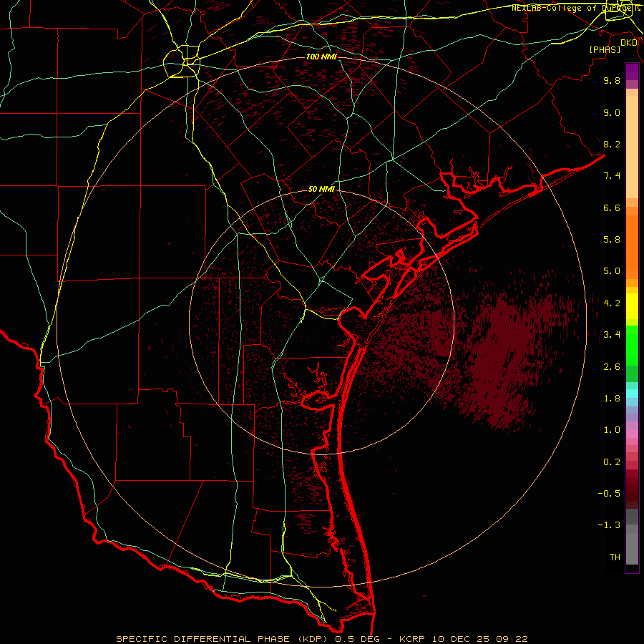Click the cyan band of the colorbar
The height and width of the screenshot is (644, 644).
click(632, 394)
